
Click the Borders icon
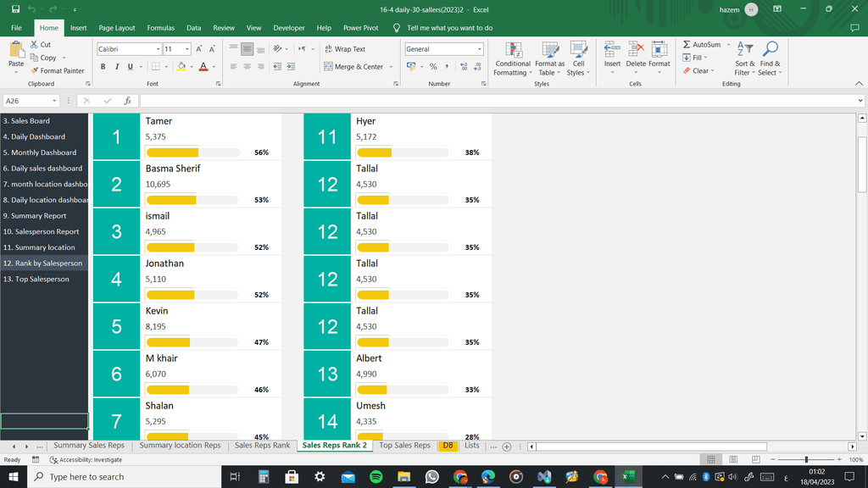pos(156,67)
